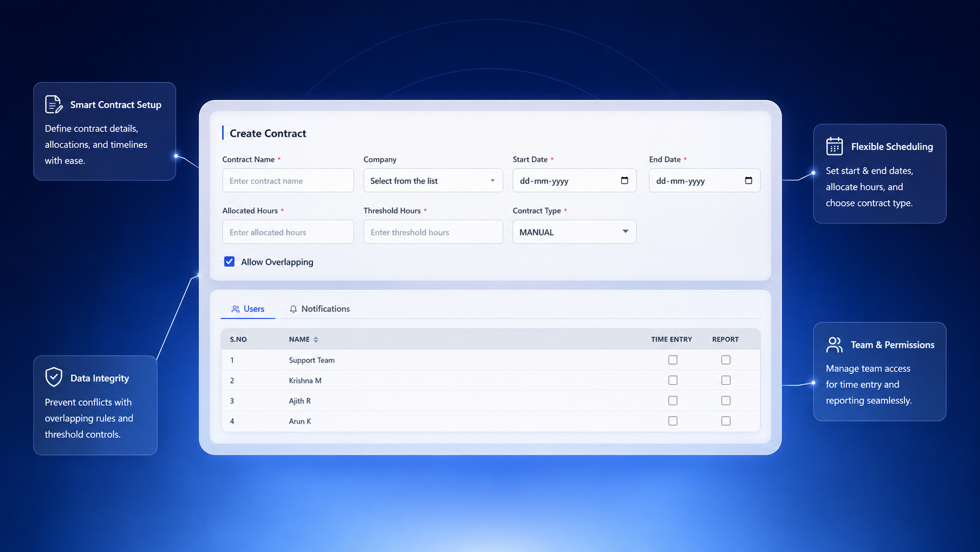Enable Time Entry for Krishna M
This screenshot has width=980, height=552.
click(x=673, y=380)
